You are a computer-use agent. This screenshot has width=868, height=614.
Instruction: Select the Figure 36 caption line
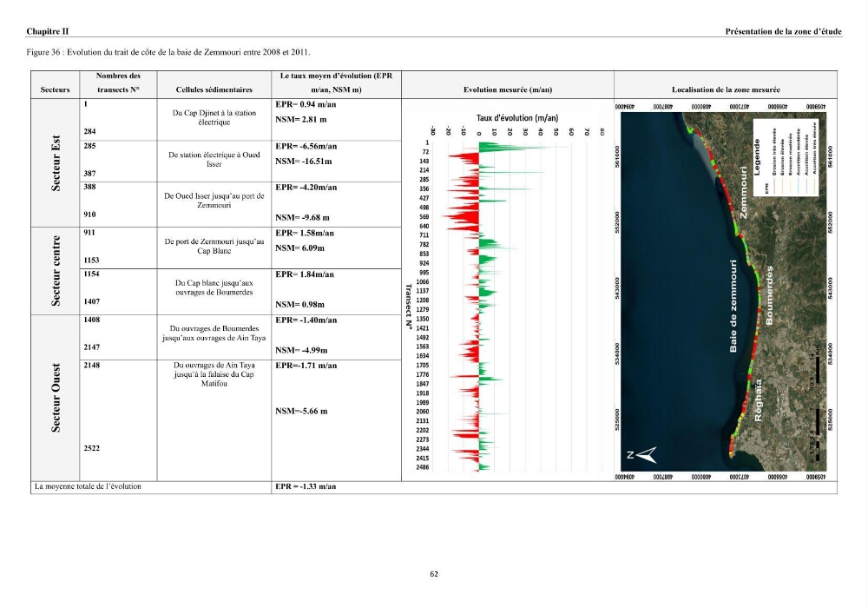[168, 52]
